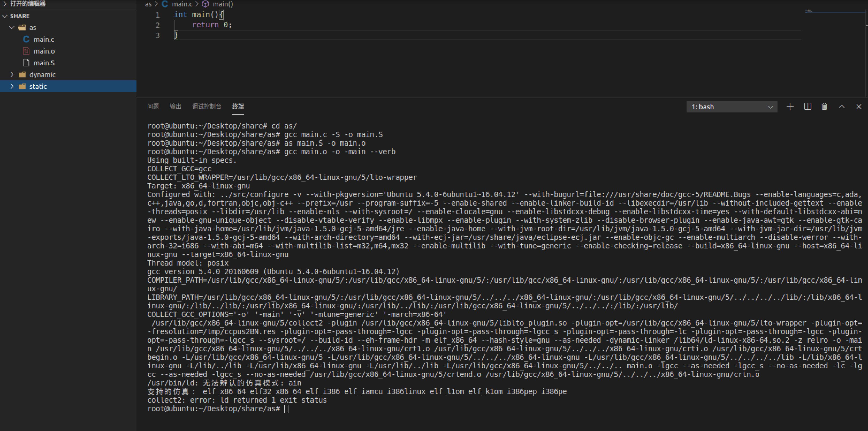Select the 'as' folder row
The width and height of the screenshot is (868, 431).
68,28
